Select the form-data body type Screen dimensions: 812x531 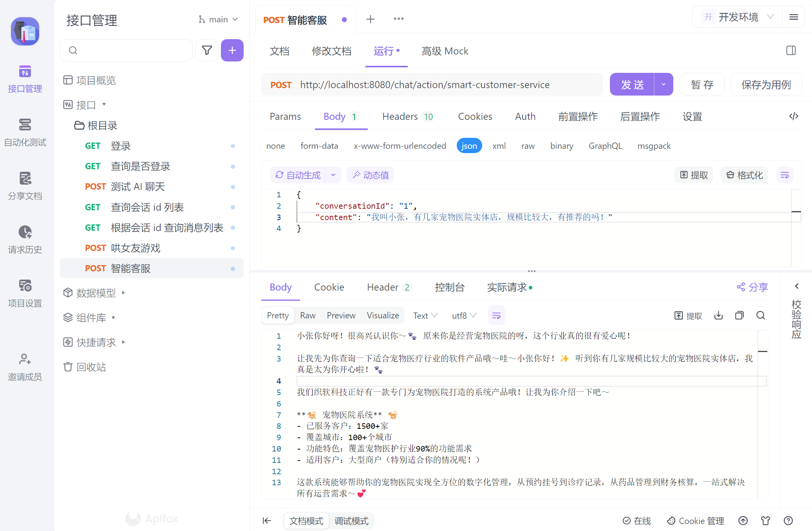(x=319, y=146)
